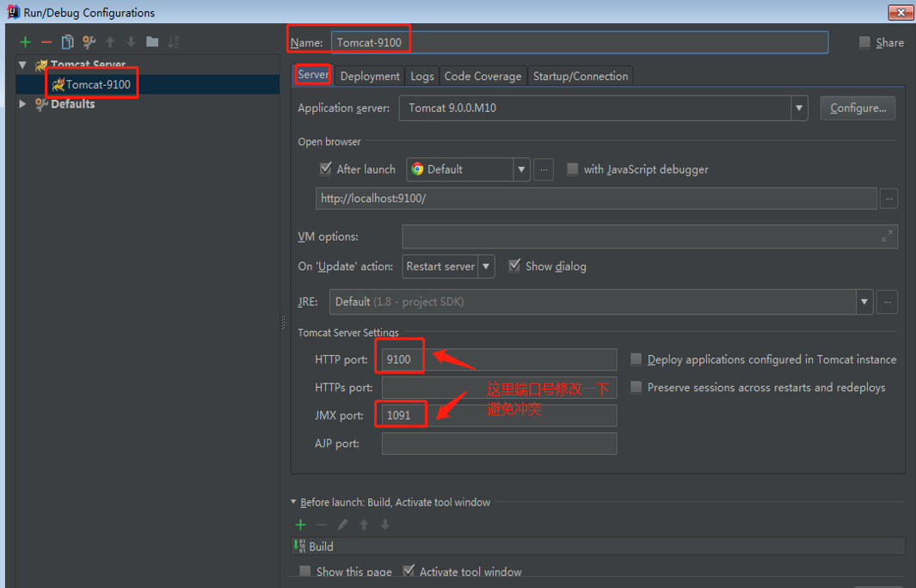
Task: Copy the selected configuration
Action: pos(68,42)
